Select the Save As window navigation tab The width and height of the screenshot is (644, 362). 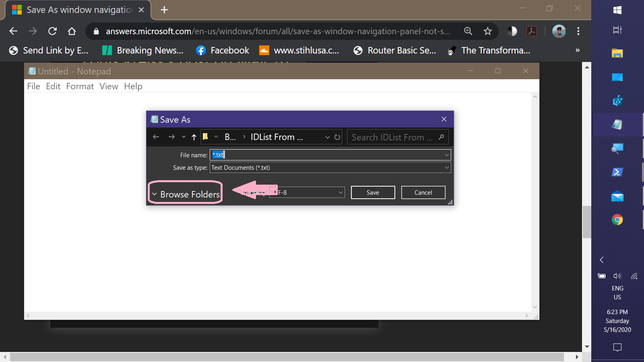coord(78,10)
